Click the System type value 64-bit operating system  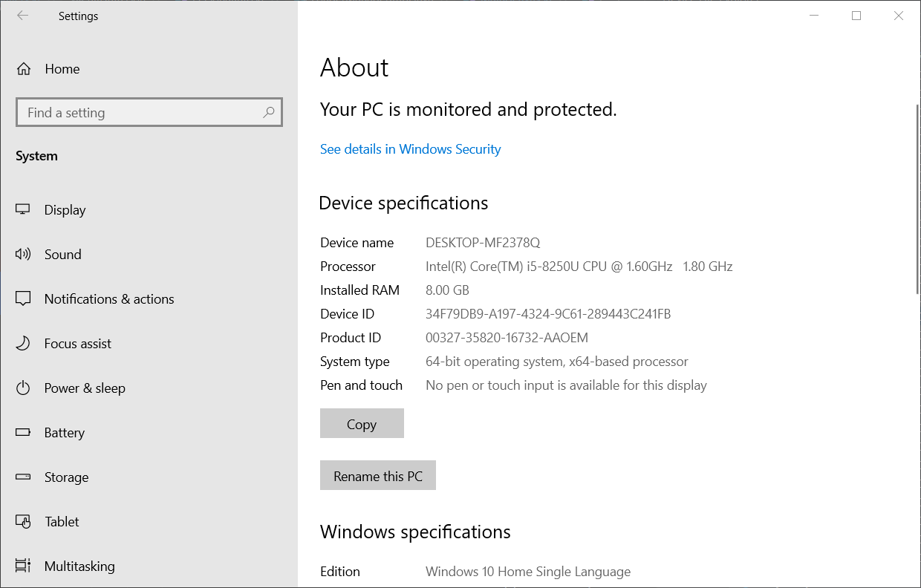(557, 362)
